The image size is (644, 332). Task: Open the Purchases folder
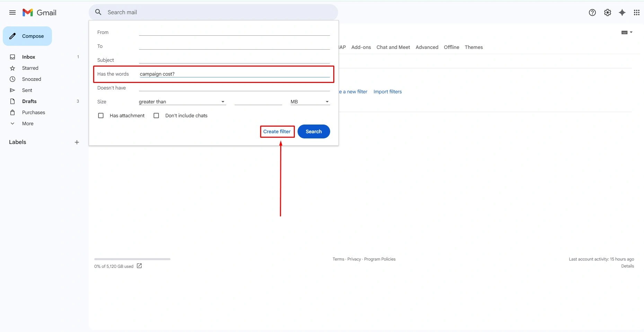(x=34, y=112)
